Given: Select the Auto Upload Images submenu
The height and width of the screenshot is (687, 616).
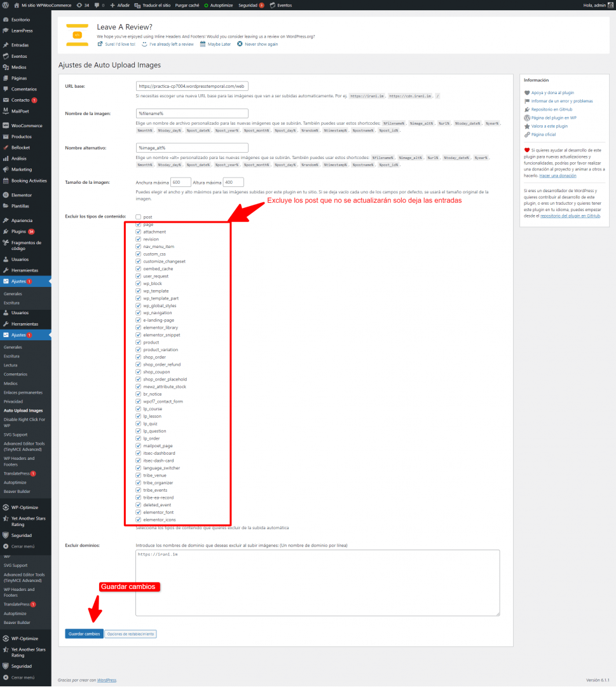Looking at the screenshot, I should point(24,410).
